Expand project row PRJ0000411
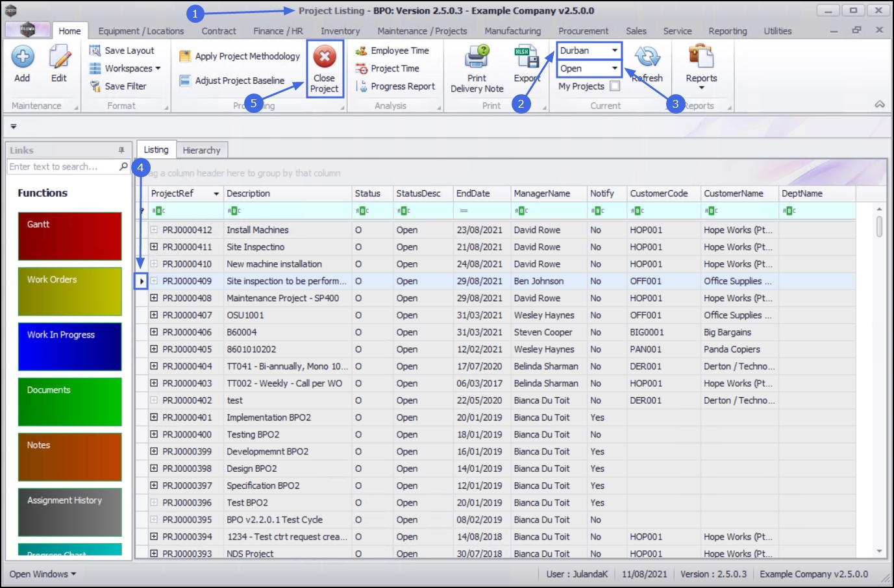 (x=154, y=247)
